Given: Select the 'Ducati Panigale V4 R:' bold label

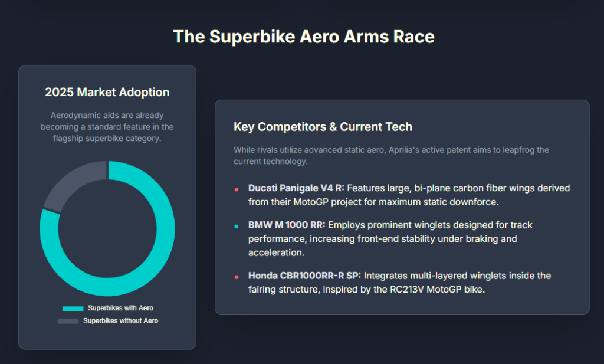Looking at the screenshot, I should (x=296, y=188).
